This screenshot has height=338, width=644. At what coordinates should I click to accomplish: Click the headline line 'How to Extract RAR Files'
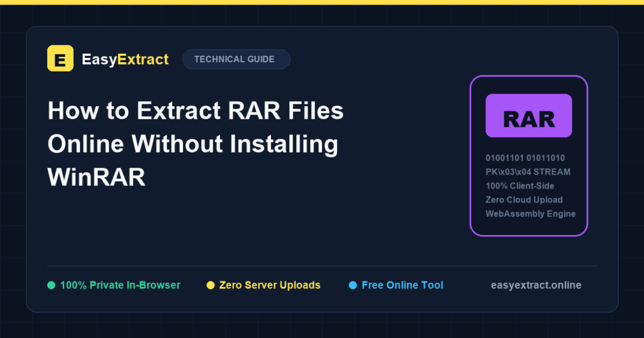[196, 111]
